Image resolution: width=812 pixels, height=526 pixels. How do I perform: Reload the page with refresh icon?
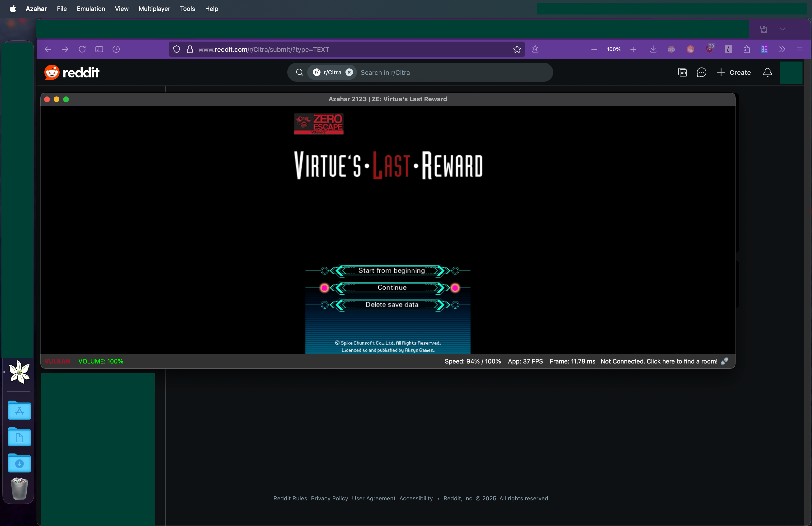(82, 49)
